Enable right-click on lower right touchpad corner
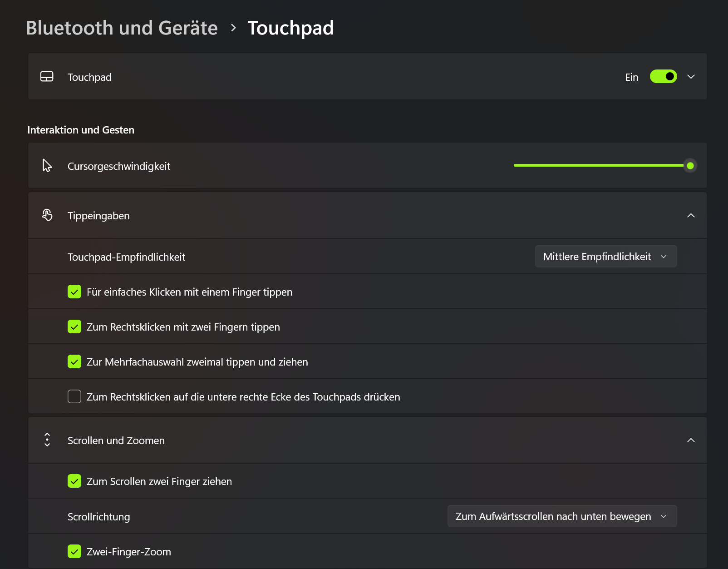The image size is (728, 569). coord(74,396)
